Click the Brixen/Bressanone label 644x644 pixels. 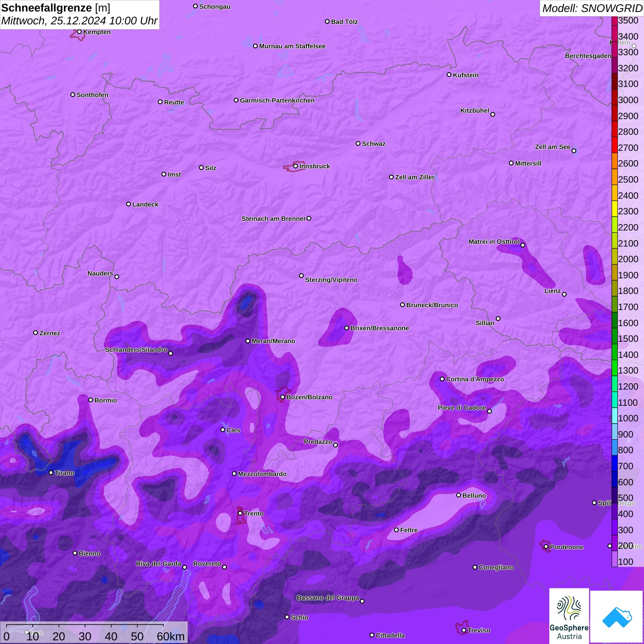coord(380,328)
